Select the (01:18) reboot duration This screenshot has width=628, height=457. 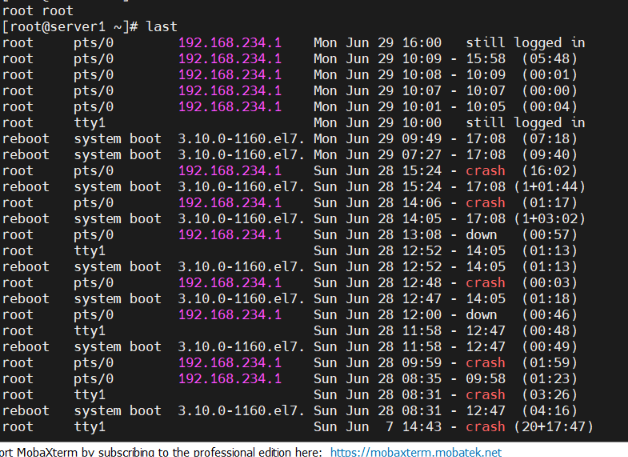pyautogui.click(x=550, y=299)
